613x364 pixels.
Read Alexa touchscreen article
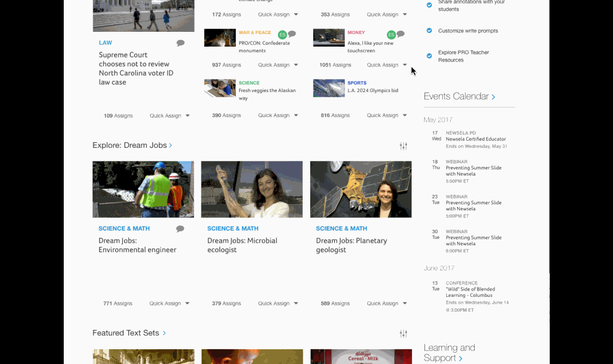click(370, 47)
